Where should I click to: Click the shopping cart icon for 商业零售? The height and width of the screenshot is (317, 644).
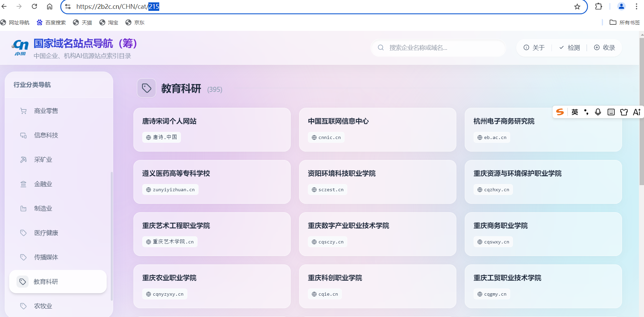(23, 111)
